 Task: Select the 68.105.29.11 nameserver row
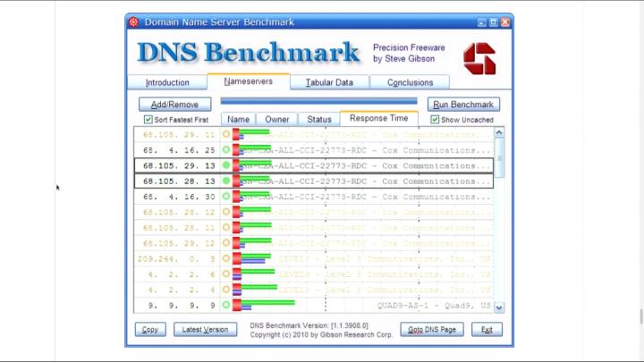(x=314, y=134)
